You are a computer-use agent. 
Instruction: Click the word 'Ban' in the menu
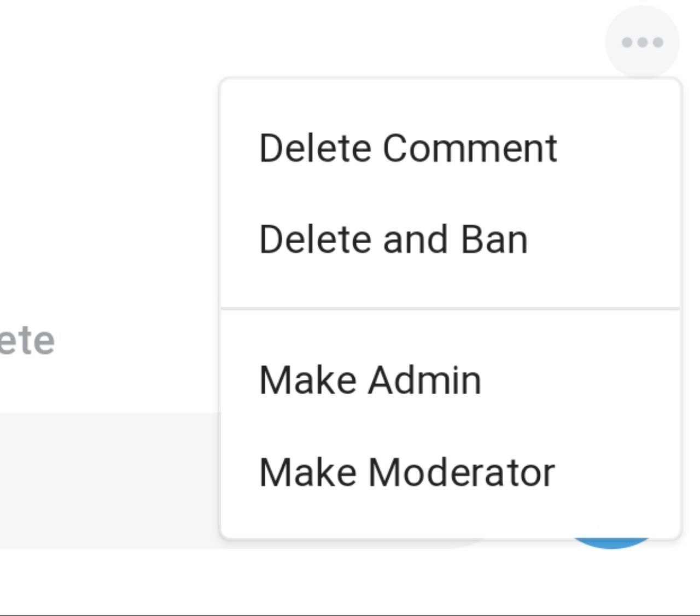click(494, 239)
